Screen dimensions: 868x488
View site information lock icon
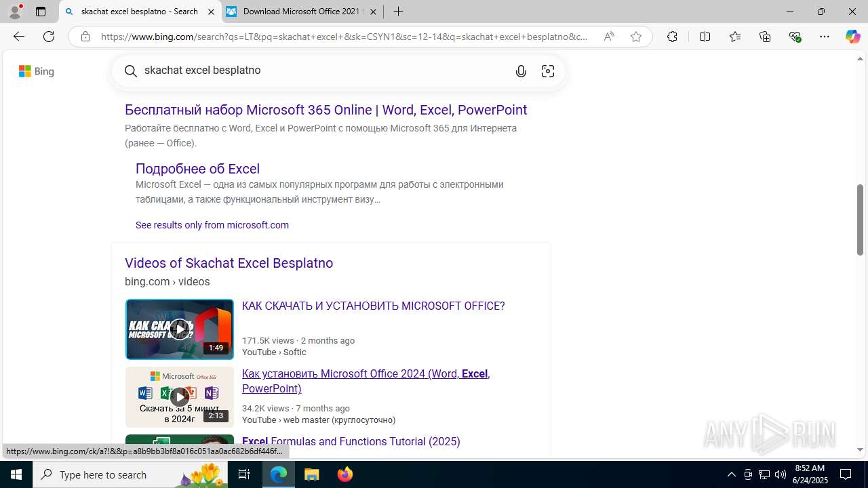pyautogui.click(x=85, y=37)
